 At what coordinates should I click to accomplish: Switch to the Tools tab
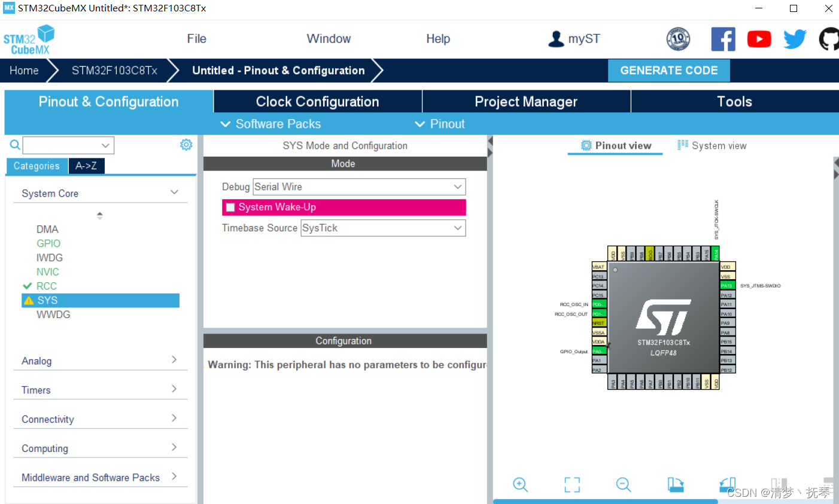coord(735,102)
